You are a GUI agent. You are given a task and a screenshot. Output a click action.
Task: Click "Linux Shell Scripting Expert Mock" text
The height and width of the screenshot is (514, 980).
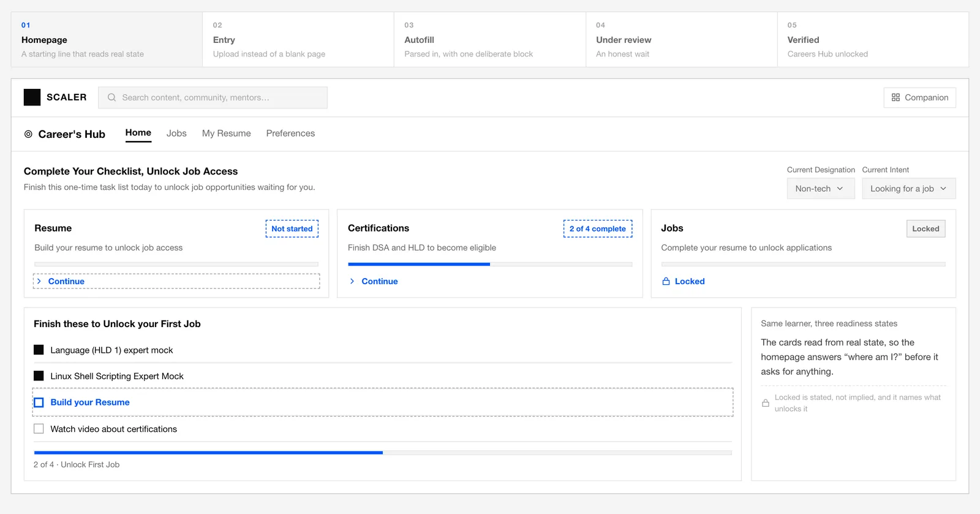117,376
